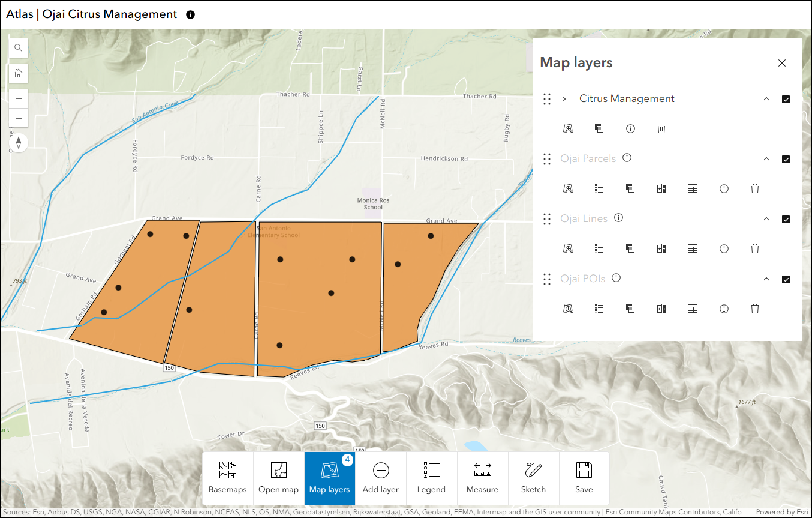Viewport: 812px width, 518px height.
Task: Uncheck Citrus Management layer visibility
Action: coord(786,100)
